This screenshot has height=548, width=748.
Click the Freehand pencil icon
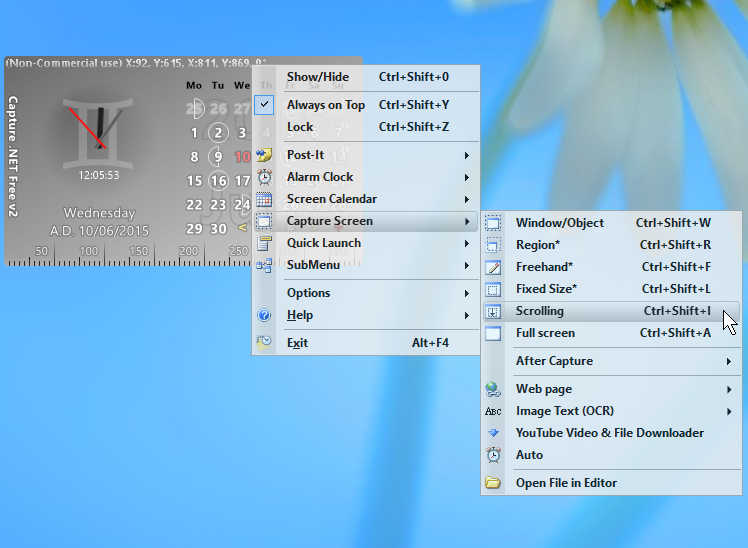pyautogui.click(x=493, y=267)
